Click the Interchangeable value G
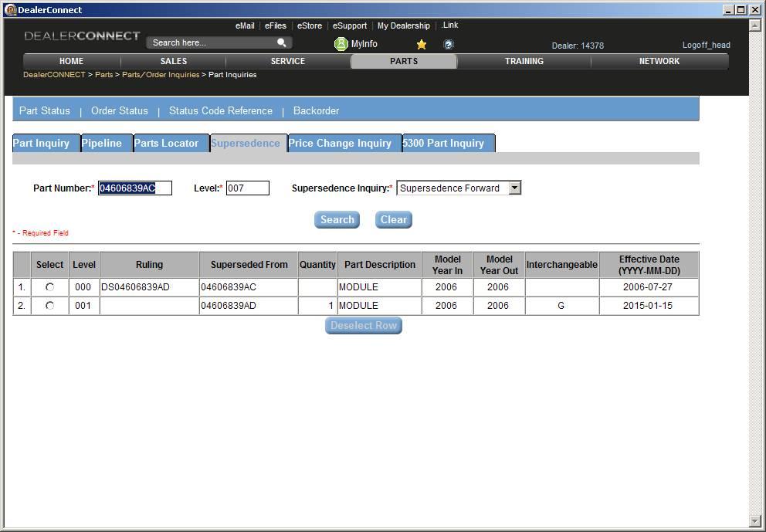 pos(561,306)
